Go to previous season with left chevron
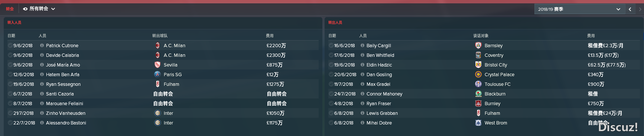The height and width of the screenshot is (136, 644). pyautogui.click(x=630, y=9)
